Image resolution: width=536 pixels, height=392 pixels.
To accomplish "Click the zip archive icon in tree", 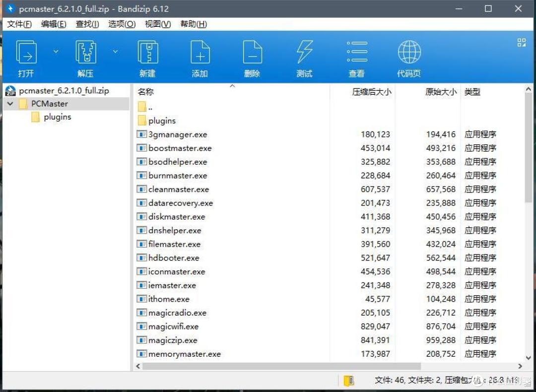I will click(10, 91).
